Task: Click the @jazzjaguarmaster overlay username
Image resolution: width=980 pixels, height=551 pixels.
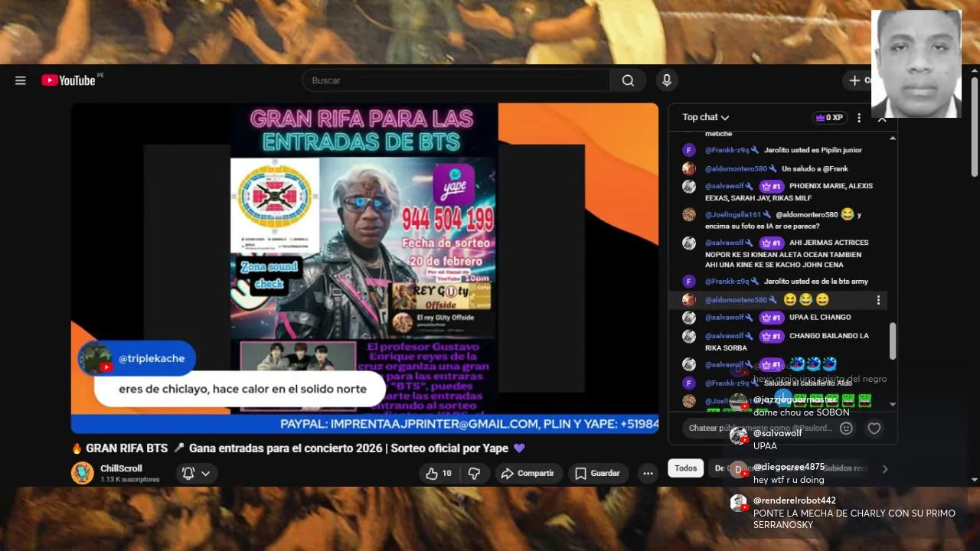Action: click(795, 400)
